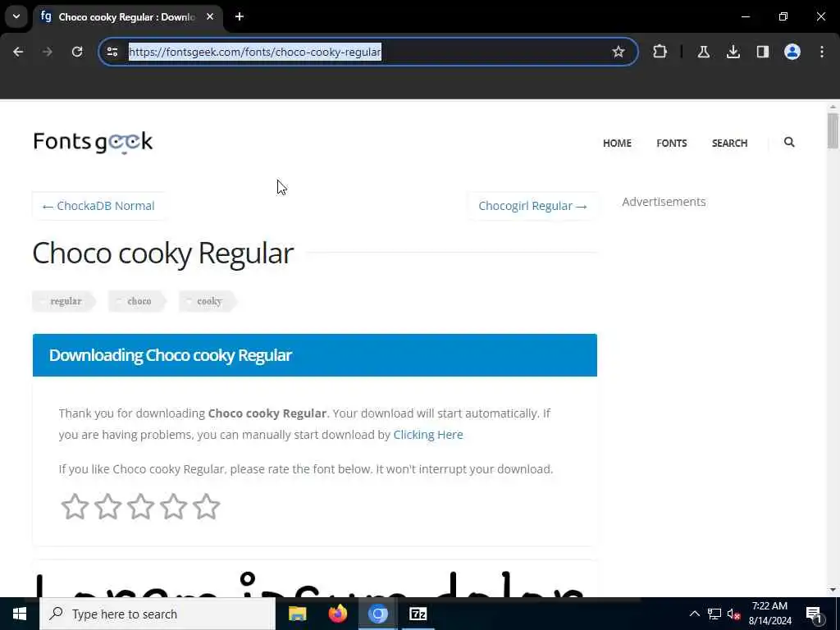Image resolution: width=840 pixels, height=630 pixels.
Task: Click the Advertisements label
Action: click(x=664, y=202)
